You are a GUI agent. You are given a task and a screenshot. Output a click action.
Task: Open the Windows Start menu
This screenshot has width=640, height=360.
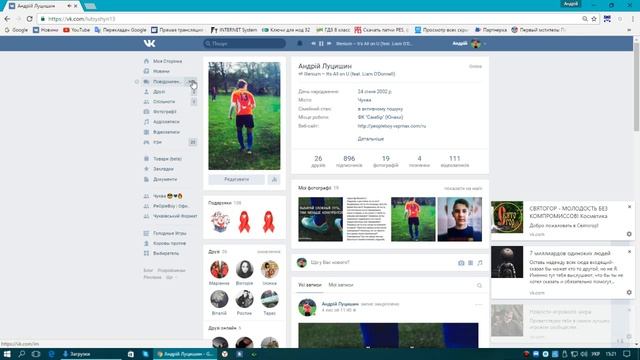coord(7,354)
